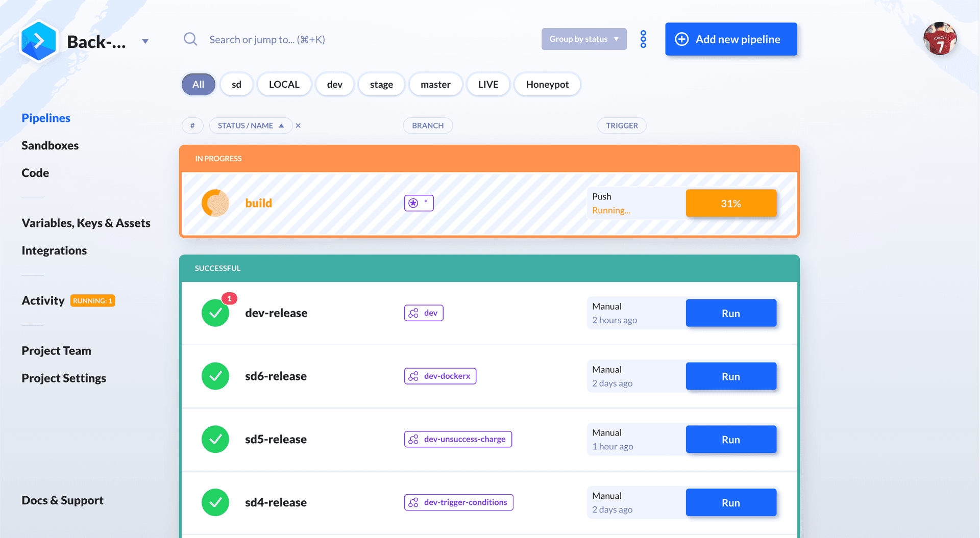Run the sd5-release pipeline

click(x=731, y=440)
